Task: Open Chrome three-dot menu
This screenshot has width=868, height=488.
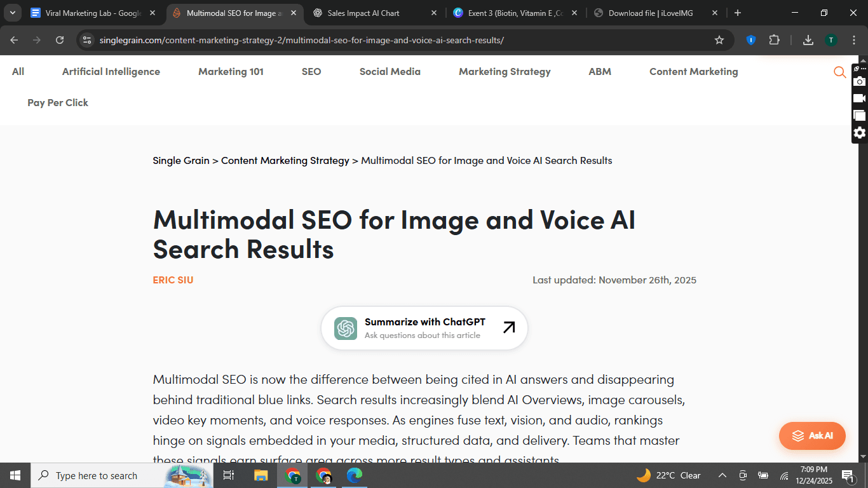Action: coord(853,40)
